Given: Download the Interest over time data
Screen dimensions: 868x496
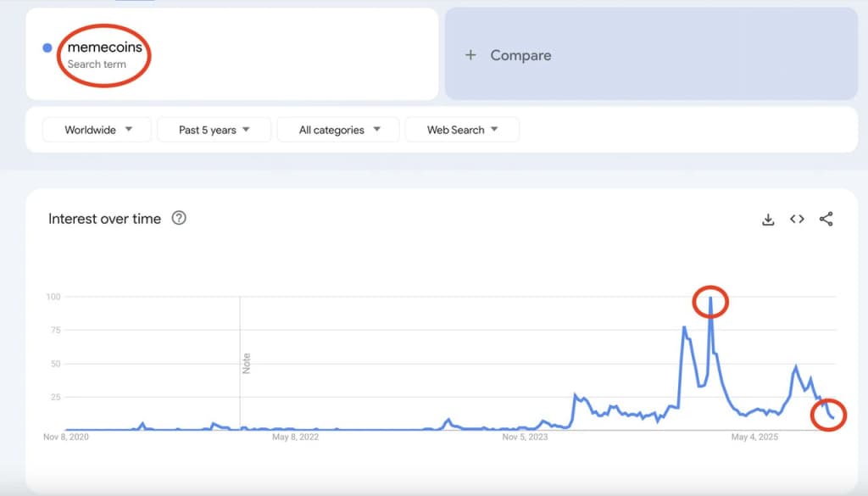Looking at the screenshot, I should pyautogui.click(x=768, y=219).
